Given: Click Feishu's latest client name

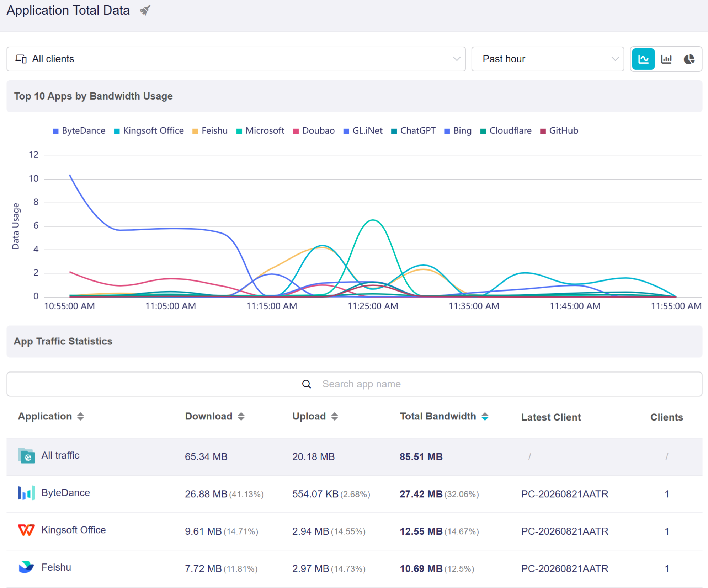Looking at the screenshot, I should pos(565,569).
